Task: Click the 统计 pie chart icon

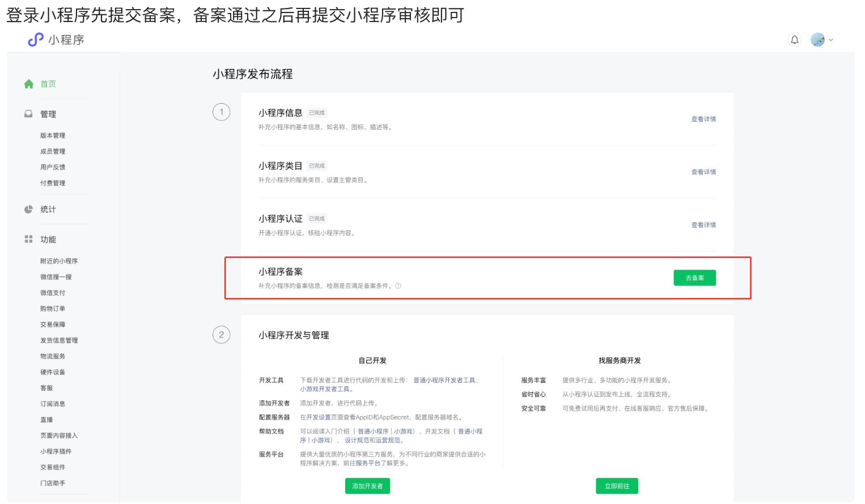Action: pos(28,209)
